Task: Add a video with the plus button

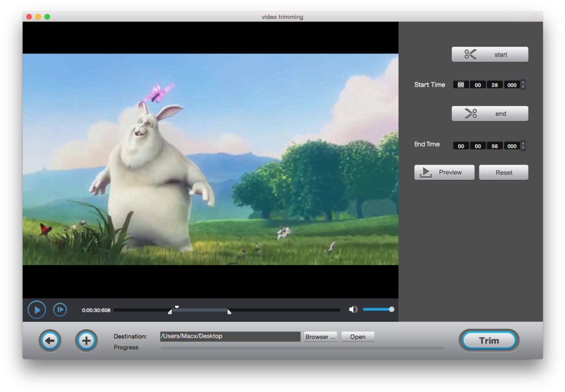Action: point(86,341)
